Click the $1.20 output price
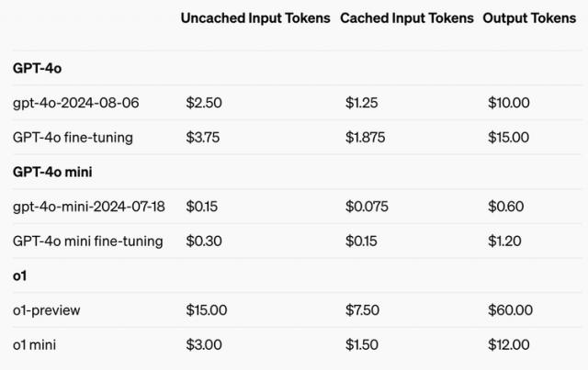The height and width of the screenshot is (370, 588). coord(504,241)
